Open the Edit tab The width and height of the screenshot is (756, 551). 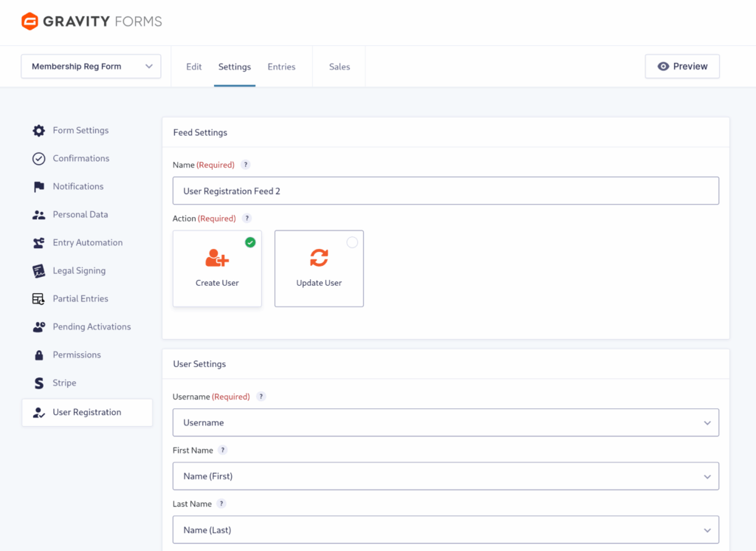[194, 66]
